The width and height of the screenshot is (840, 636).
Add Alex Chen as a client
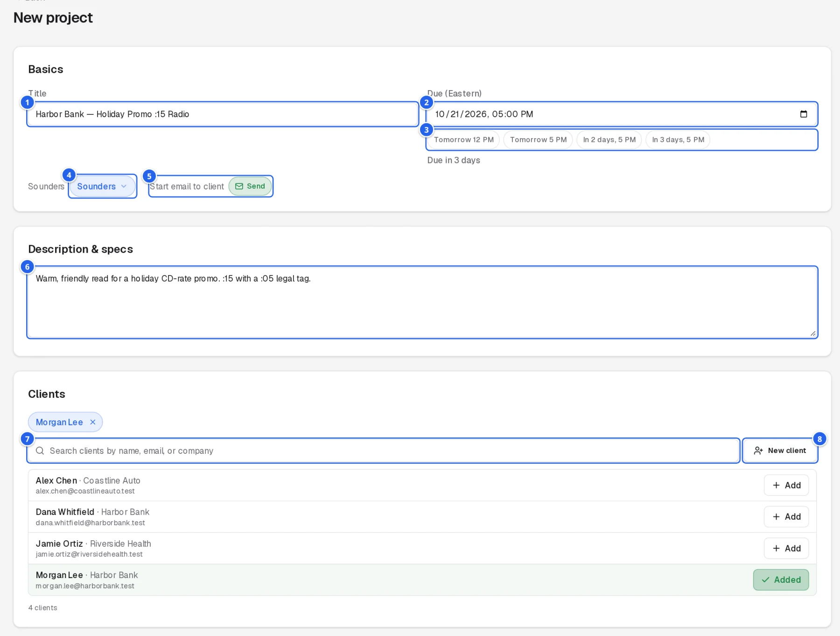786,485
